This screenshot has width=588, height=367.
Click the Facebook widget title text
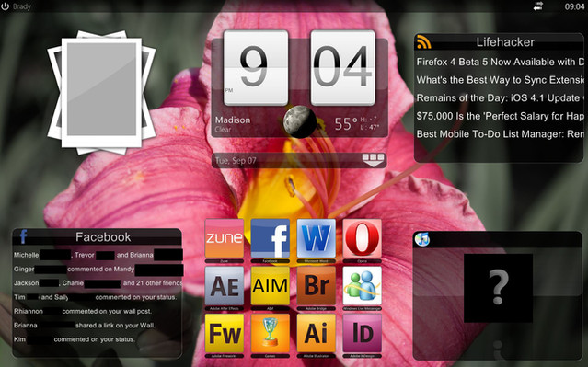tap(103, 237)
